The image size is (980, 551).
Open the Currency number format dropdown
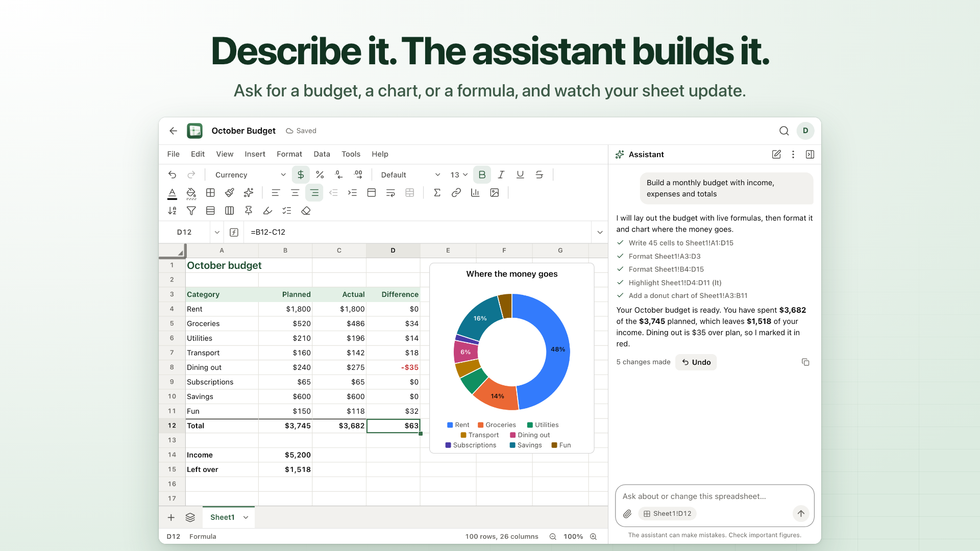[x=250, y=174]
